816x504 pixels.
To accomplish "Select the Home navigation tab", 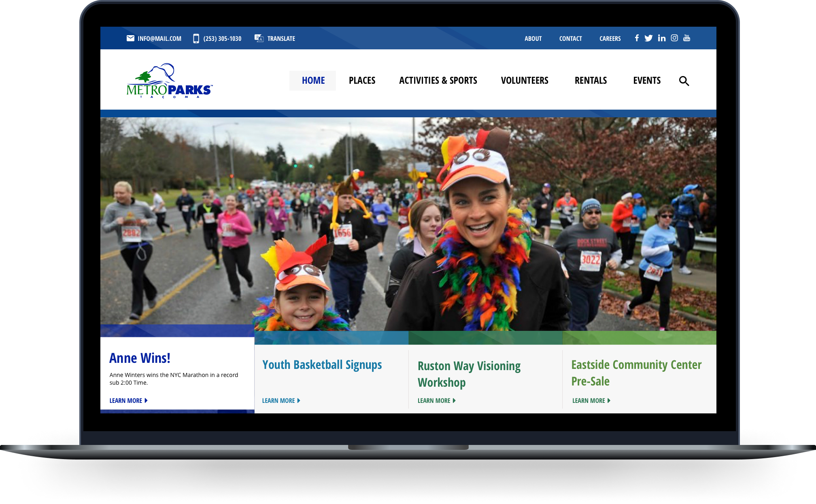I will [313, 80].
